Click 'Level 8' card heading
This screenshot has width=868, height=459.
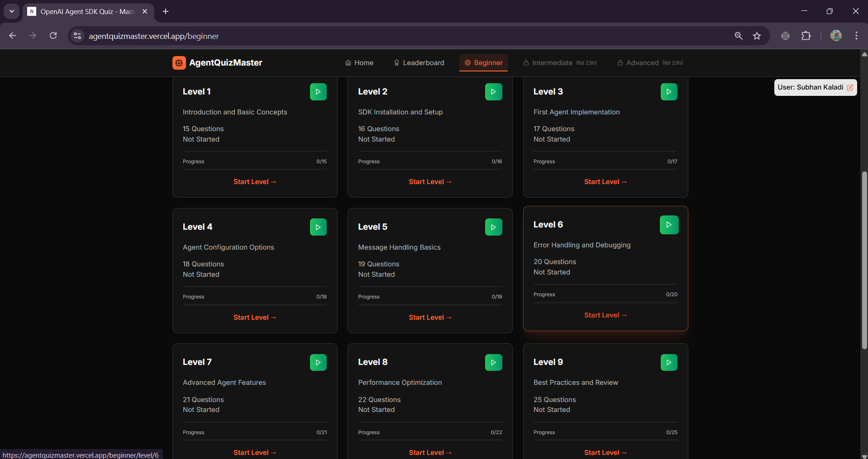click(373, 362)
